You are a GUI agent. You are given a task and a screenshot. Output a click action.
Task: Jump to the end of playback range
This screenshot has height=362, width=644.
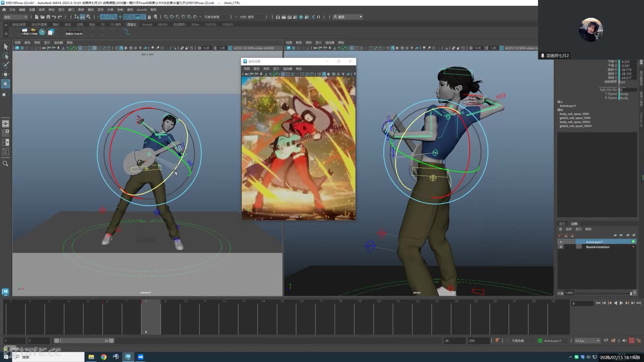(x=639, y=303)
